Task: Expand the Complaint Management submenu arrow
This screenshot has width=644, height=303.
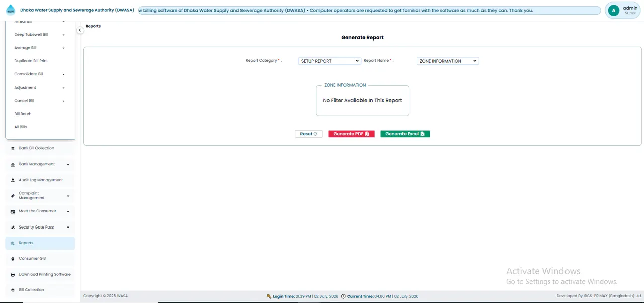Action: click(x=68, y=196)
